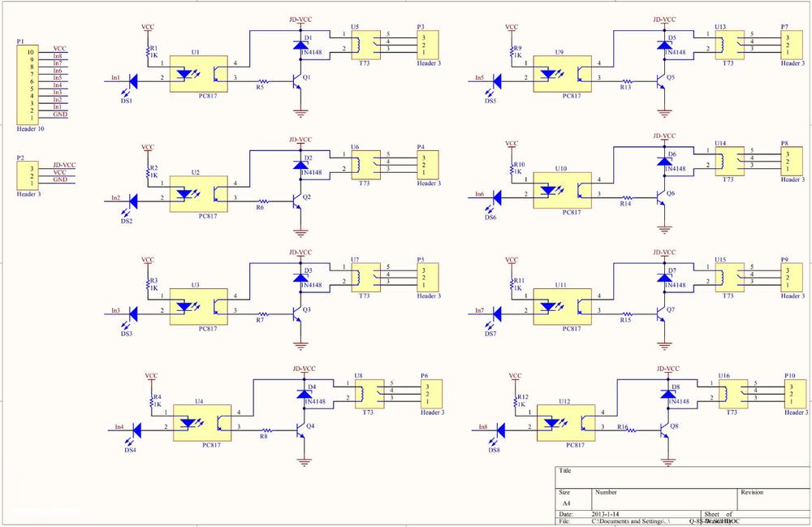Select the T73 relay U5
The image size is (812, 527).
[x=365, y=45]
